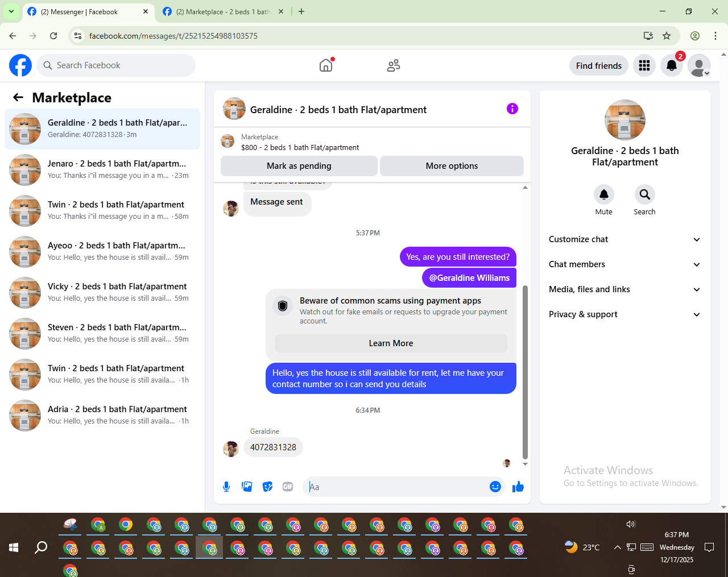Open Jenaro conversation in list
728x577 pixels.
tap(102, 170)
